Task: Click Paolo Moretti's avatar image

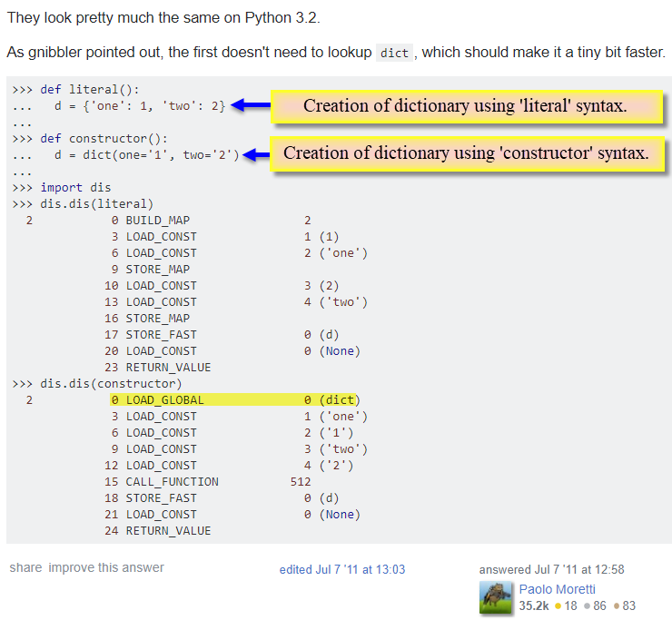Action: (496, 597)
